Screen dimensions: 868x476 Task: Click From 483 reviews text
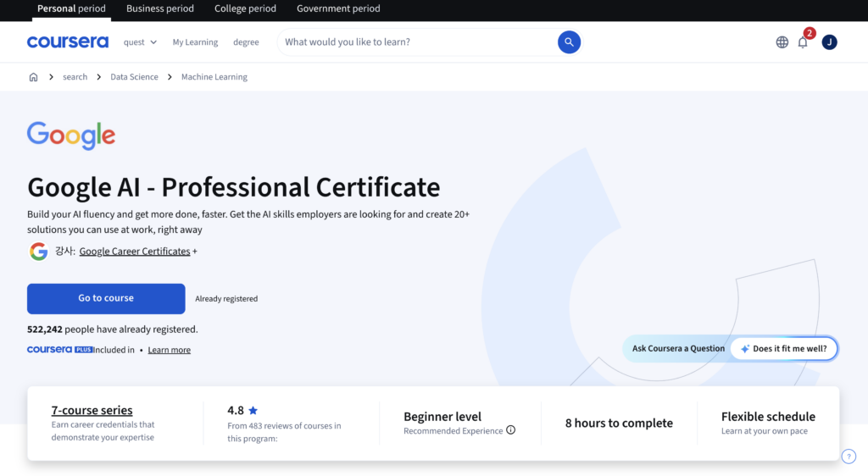pos(284,432)
